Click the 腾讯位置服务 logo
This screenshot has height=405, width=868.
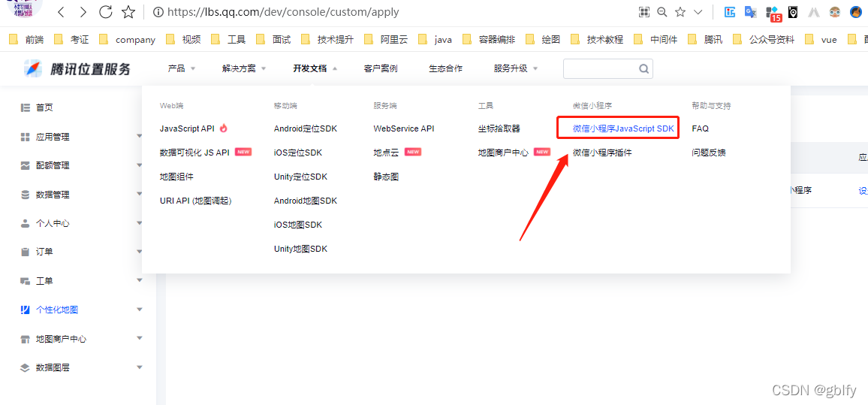coord(77,69)
